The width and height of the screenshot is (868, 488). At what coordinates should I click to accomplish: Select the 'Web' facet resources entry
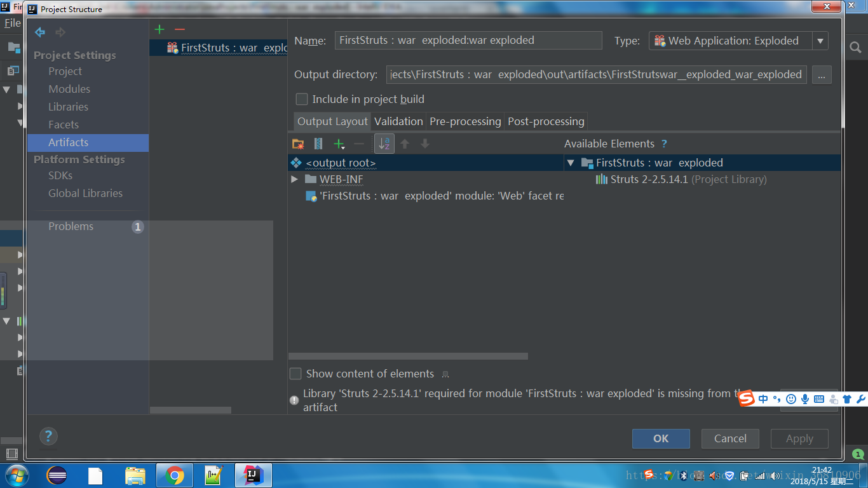435,196
